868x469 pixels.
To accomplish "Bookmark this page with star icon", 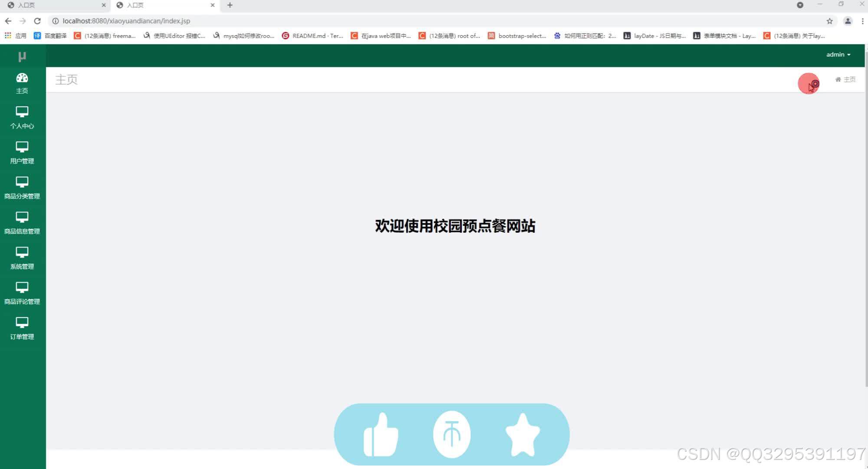I will [x=829, y=21].
